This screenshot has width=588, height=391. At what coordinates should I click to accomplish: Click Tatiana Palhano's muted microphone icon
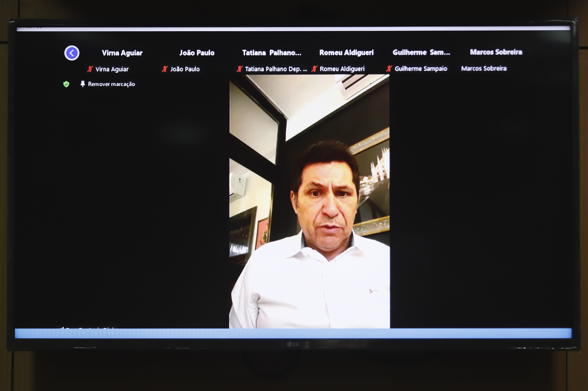point(240,69)
